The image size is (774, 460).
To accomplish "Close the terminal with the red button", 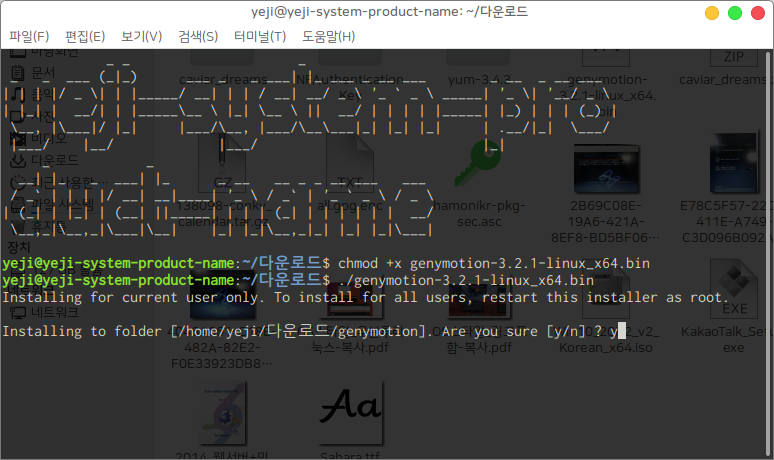I will point(757,13).
